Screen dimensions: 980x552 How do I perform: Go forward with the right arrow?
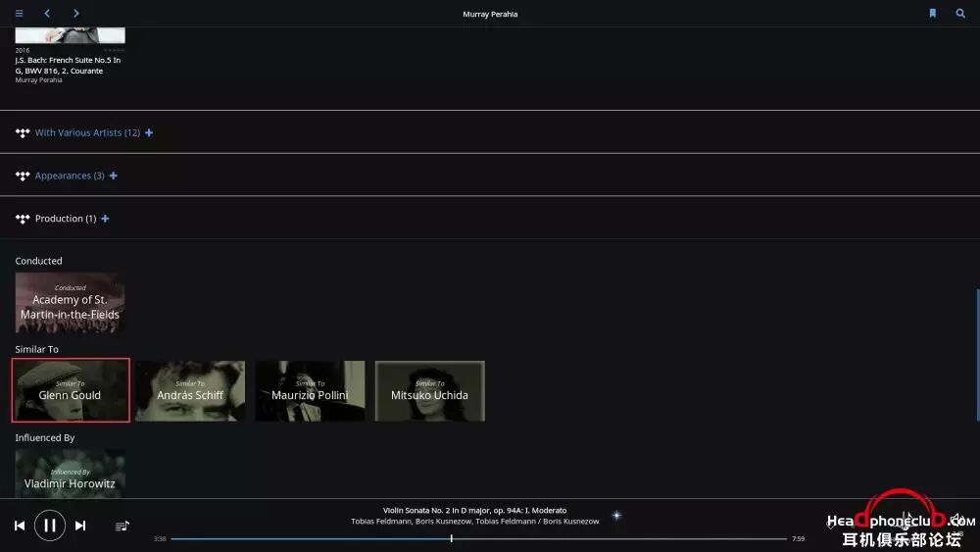76,13
